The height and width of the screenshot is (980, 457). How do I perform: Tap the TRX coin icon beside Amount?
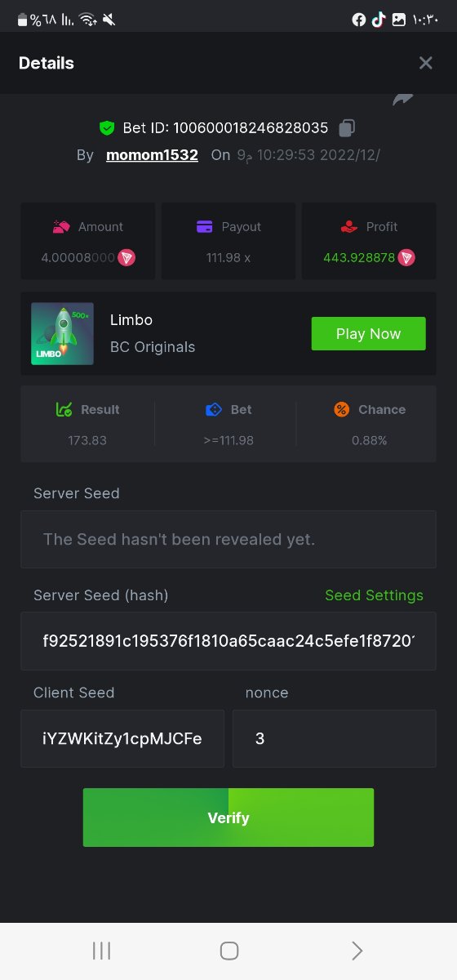coord(126,257)
